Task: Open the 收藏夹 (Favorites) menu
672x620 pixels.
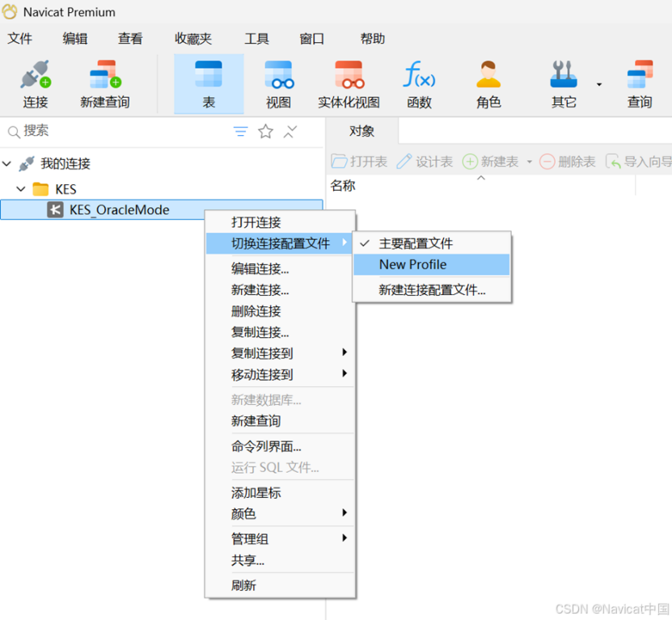Action: 193,39
